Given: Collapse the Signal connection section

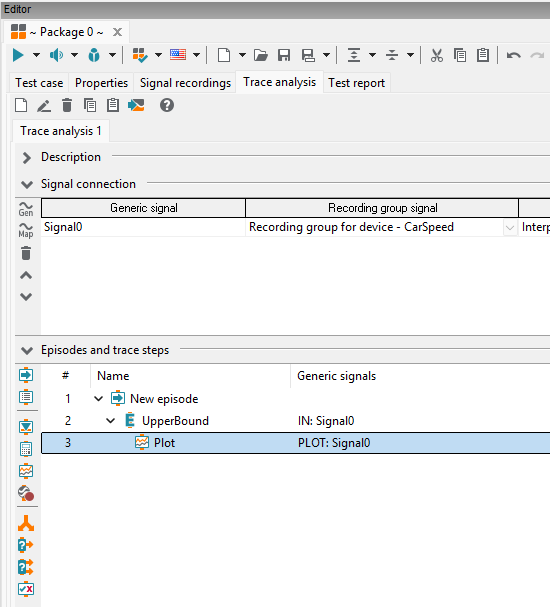Looking at the screenshot, I should click(x=27, y=185).
